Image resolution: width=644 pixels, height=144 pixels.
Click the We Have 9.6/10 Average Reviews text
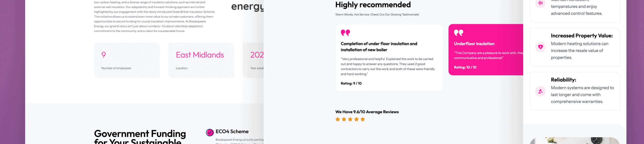click(x=367, y=112)
